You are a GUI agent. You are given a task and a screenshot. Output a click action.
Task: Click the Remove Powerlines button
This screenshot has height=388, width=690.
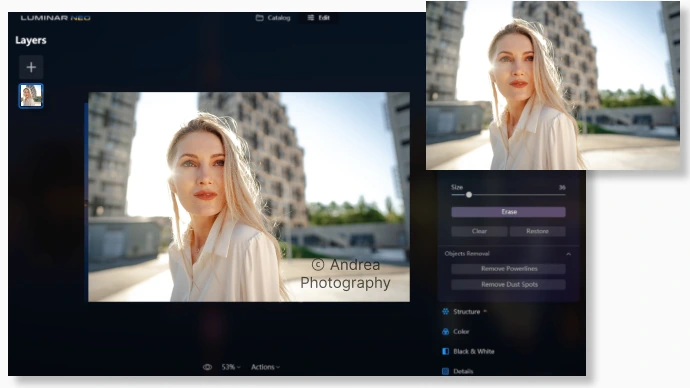508,269
